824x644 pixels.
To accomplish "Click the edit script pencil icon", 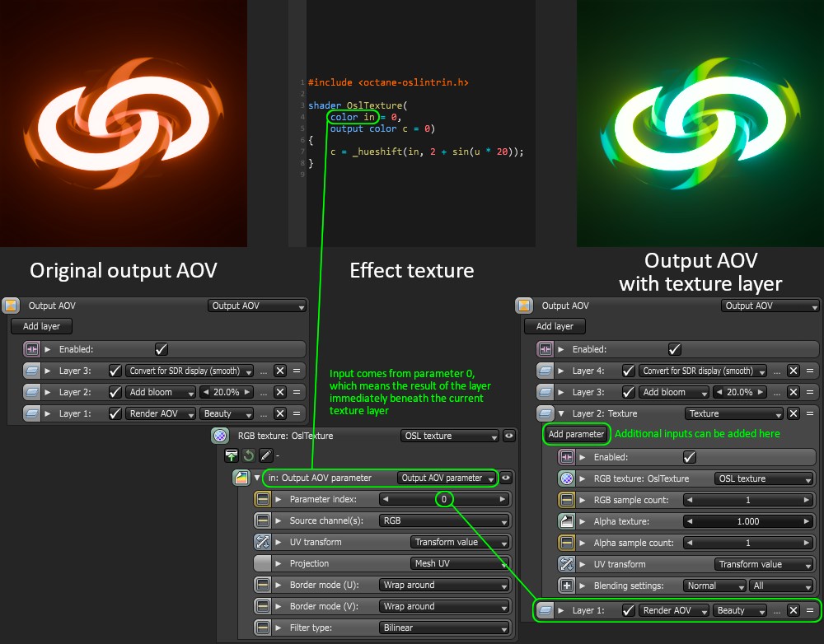I will [x=265, y=455].
